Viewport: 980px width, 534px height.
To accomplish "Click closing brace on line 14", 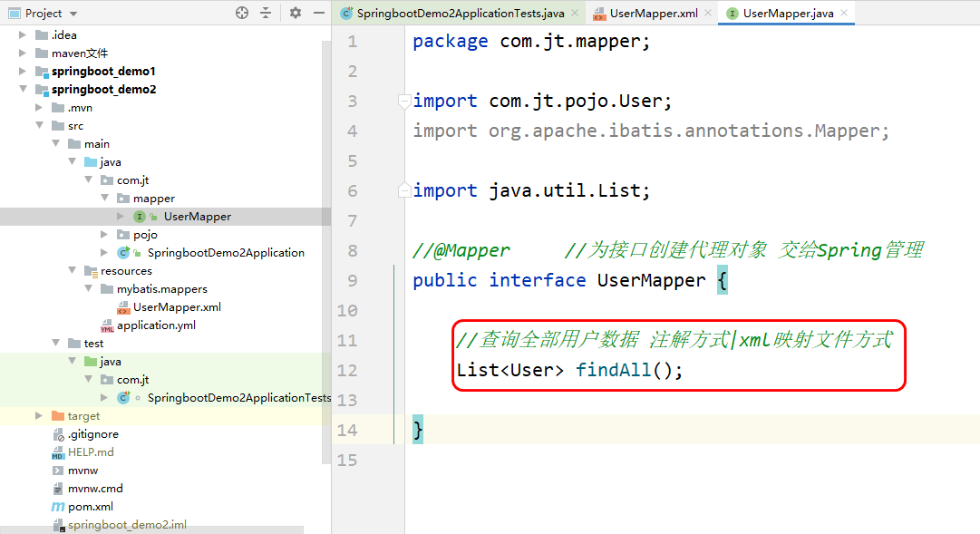I will coord(418,431).
